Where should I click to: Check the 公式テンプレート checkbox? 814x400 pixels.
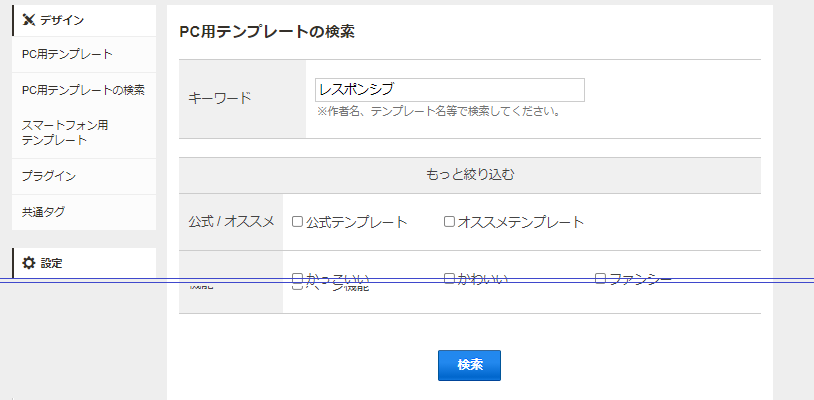pos(297,222)
